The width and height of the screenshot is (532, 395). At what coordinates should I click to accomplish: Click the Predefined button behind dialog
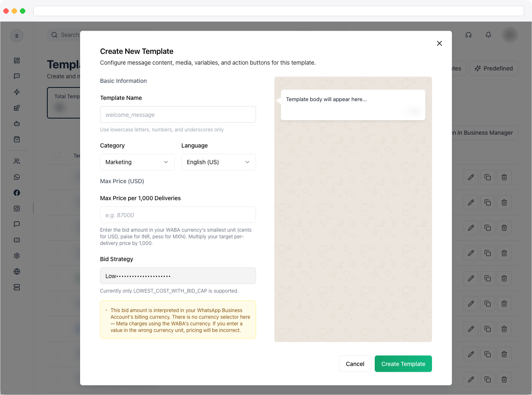coord(494,68)
